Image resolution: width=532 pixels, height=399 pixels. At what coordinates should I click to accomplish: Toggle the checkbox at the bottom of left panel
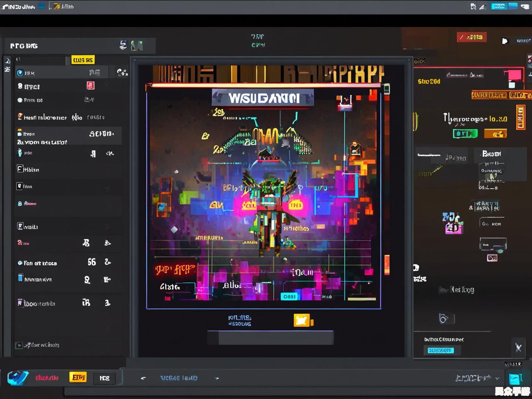(19, 345)
